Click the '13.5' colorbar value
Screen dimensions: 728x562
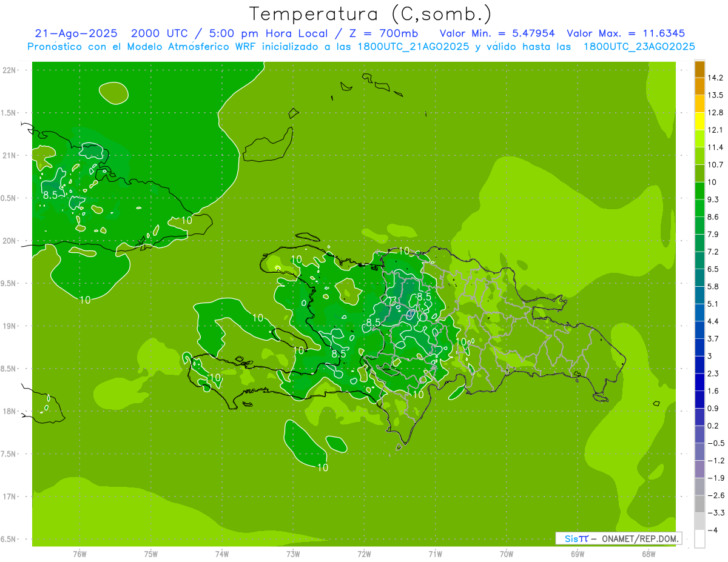pos(715,95)
